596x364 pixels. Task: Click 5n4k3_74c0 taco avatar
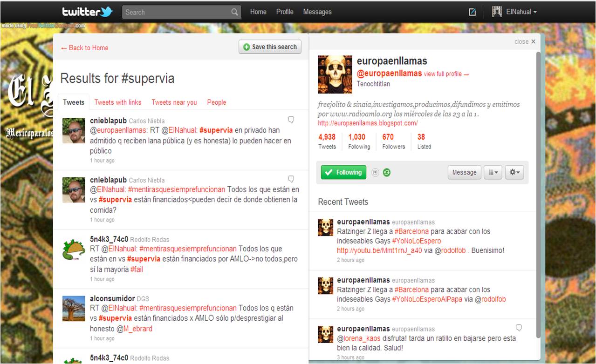74,249
